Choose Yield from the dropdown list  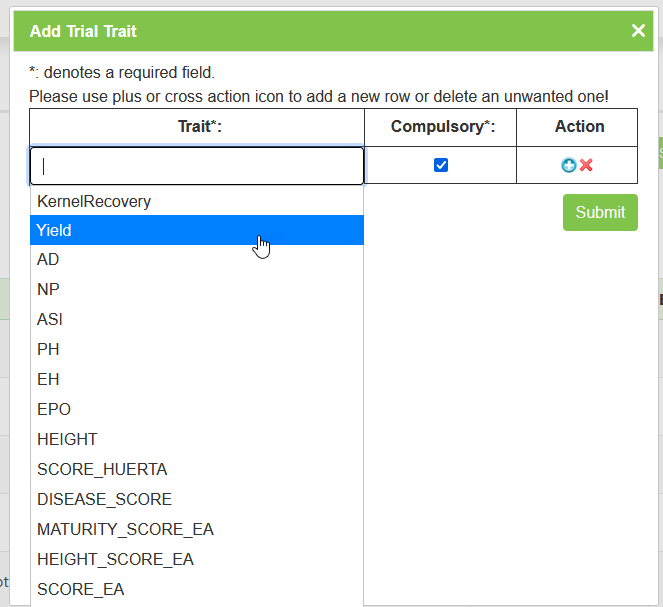[54, 230]
